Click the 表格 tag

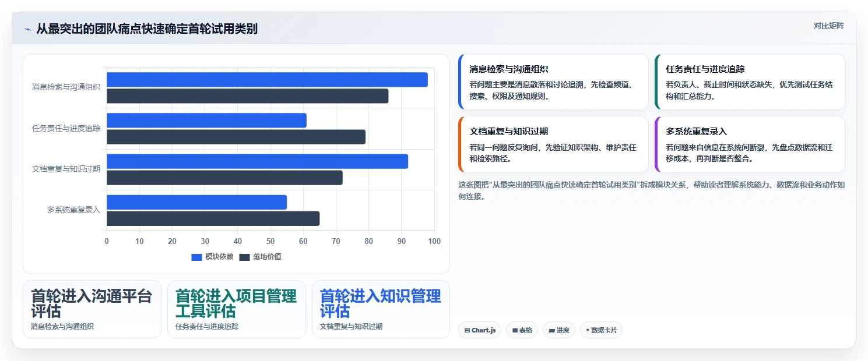point(522,330)
